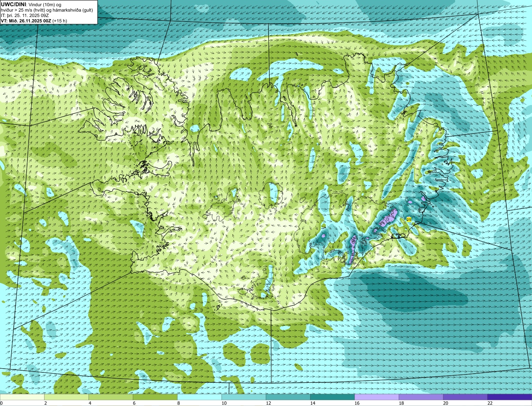Click the "2" scale label
The image size is (532, 406).
pos(45,403)
